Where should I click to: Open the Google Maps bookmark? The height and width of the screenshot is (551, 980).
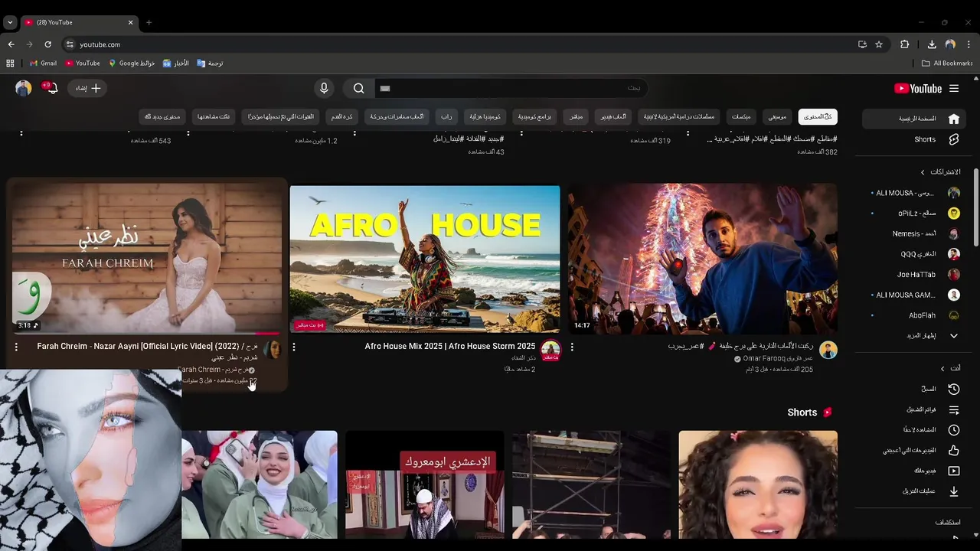132,64
